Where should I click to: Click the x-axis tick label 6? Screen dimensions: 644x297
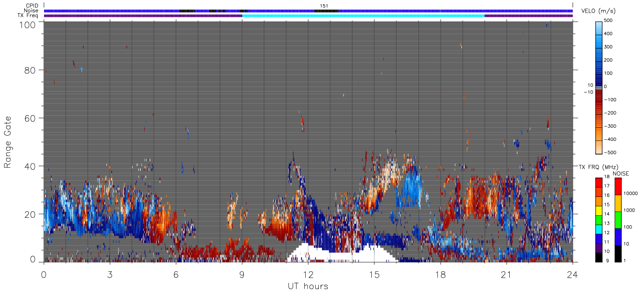(x=176, y=274)
